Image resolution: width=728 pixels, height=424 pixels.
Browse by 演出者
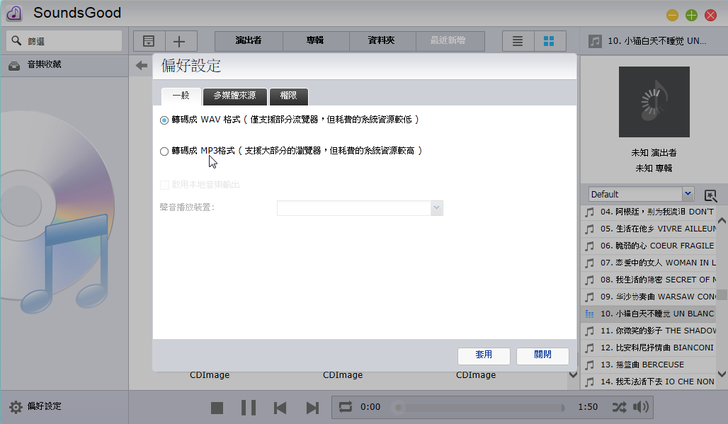coord(248,41)
